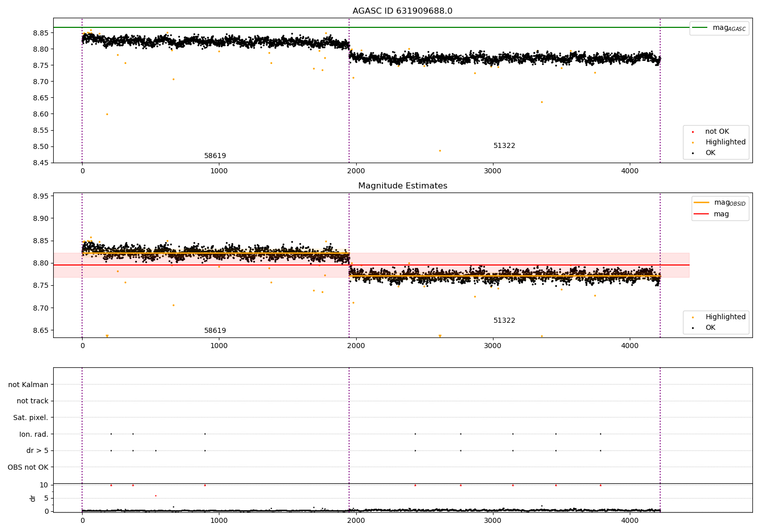
Task: Click "OK" in the Magnitude Estimates legend
Action: pos(710,328)
